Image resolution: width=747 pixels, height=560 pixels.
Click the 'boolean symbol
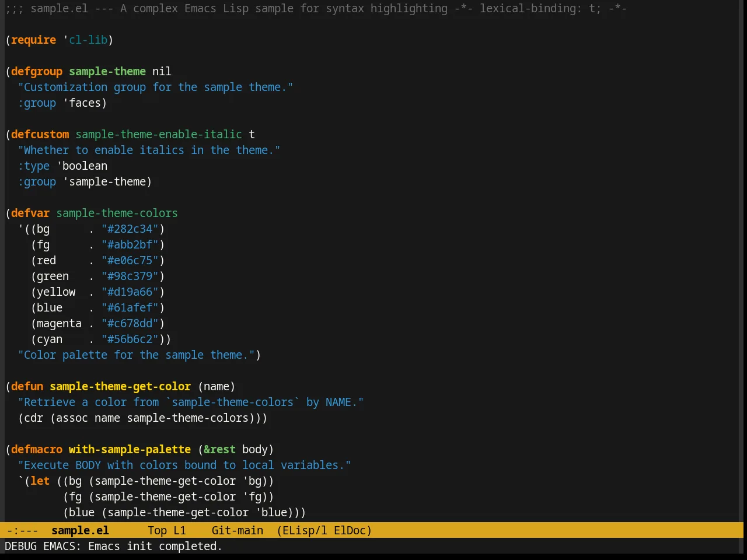point(82,166)
